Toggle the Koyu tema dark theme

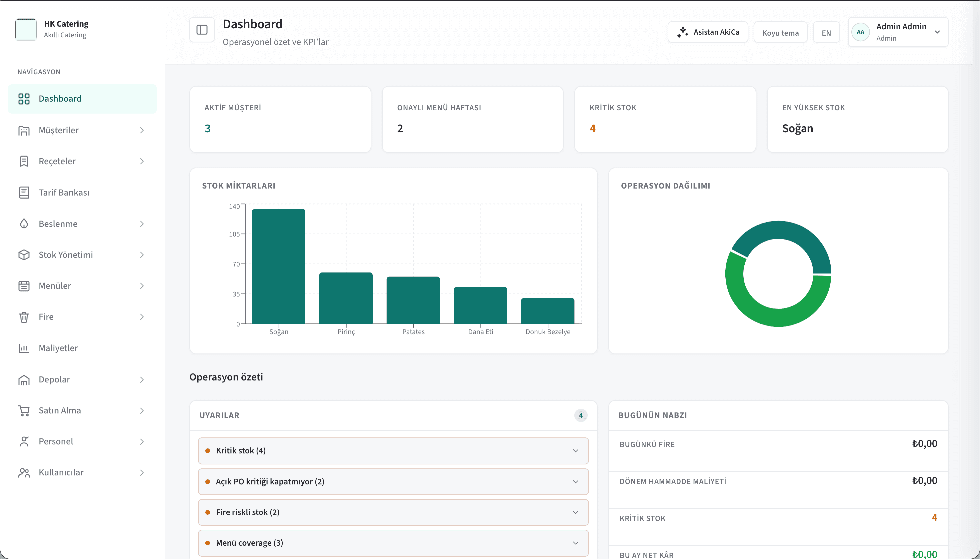click(x=780, y=33)
